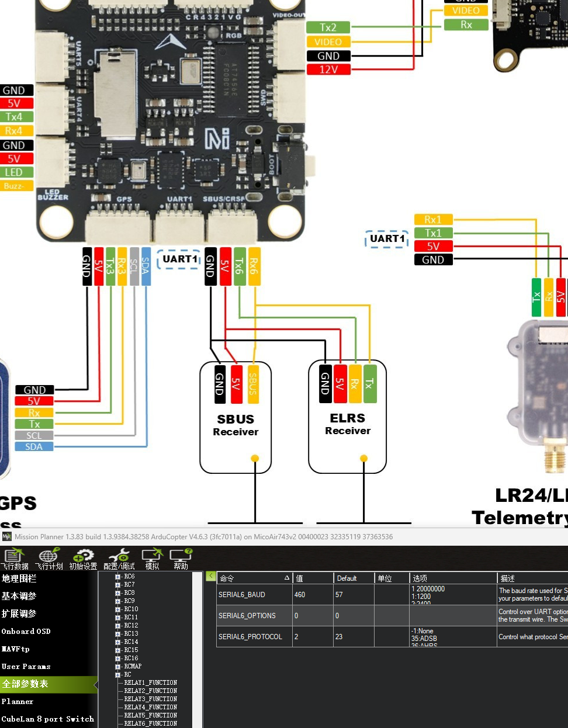Open the 帮助 (Help) icon
Viewport: 568px width, 728px height.
[181, 559]
